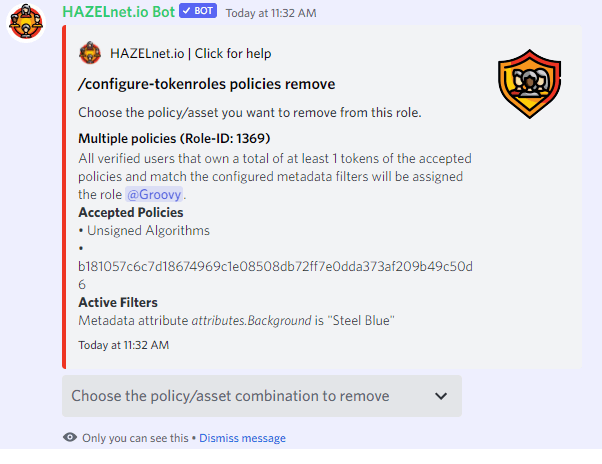This screenshot has height=464, width=602.
Task: Click the @Groovy role mention
Action: pos(154,195)
